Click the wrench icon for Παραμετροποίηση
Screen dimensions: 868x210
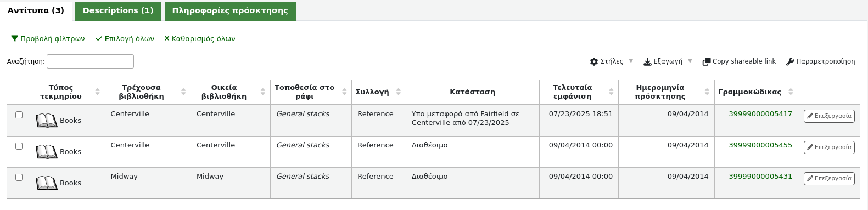tap(790, 61)
